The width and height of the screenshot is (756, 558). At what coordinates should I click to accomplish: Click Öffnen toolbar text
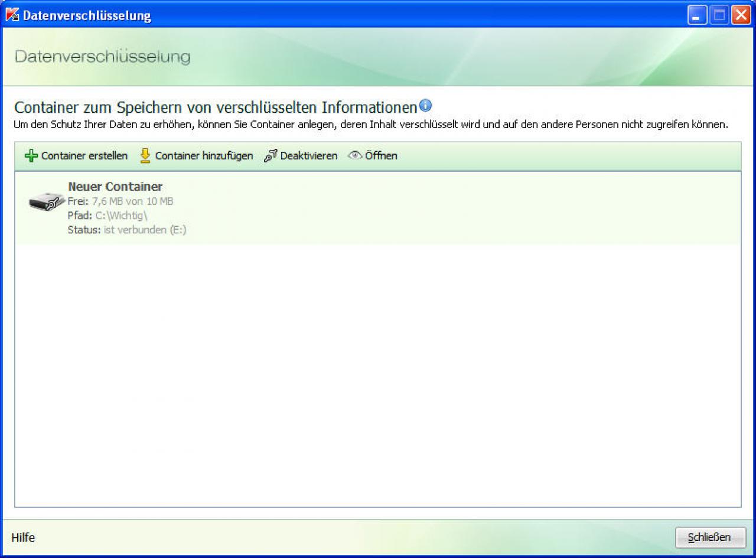coord(381,156)
